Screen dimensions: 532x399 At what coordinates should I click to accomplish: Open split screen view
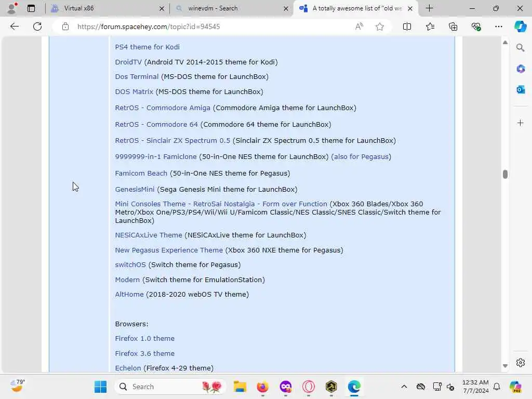tap(407, 26)
